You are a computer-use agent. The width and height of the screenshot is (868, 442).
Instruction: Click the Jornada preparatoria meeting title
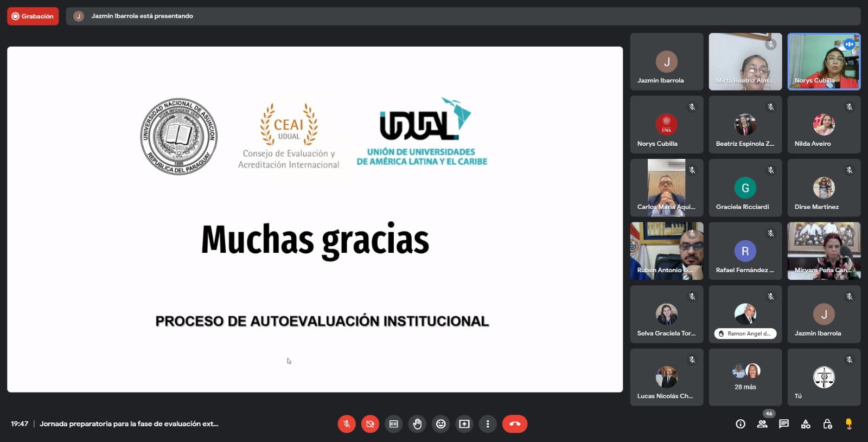[129, 424]
